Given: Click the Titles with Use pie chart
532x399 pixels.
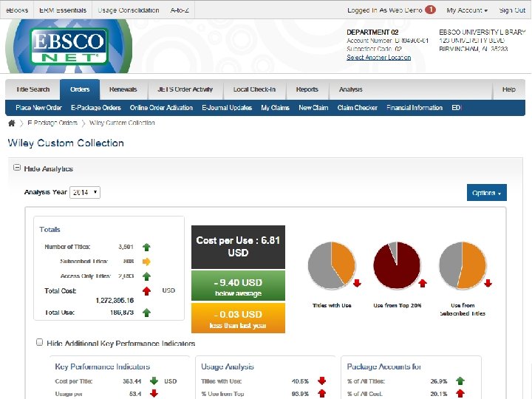Looking at the screenshot, I should coord(331,265).
